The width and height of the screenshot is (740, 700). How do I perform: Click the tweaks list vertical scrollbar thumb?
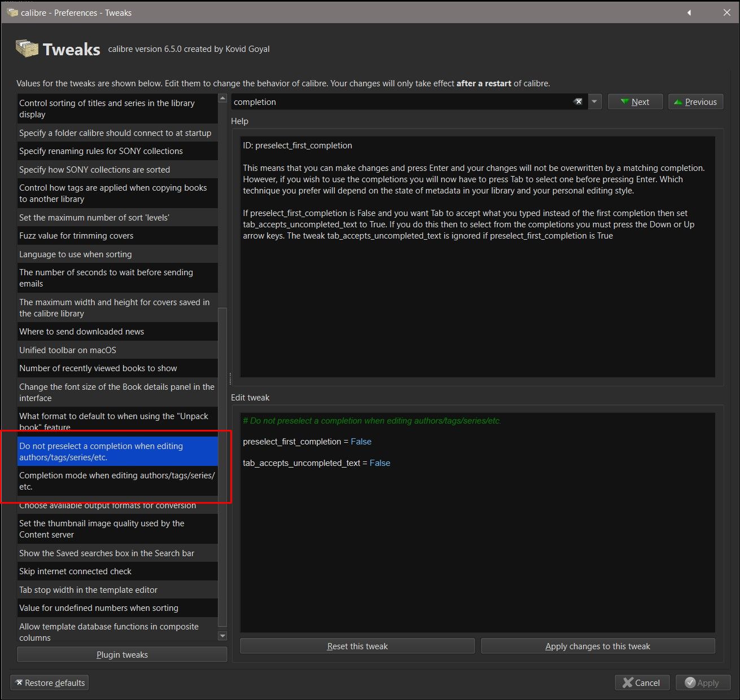(222, 467)
